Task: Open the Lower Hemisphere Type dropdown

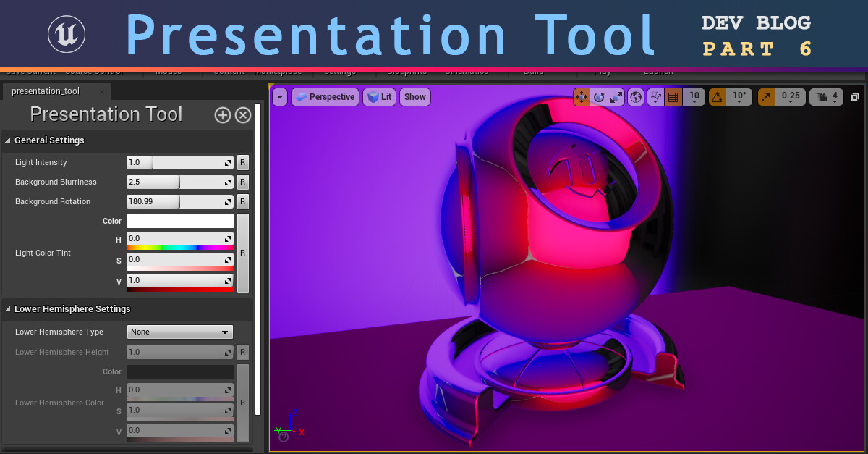Action: [x=179, y=332]
